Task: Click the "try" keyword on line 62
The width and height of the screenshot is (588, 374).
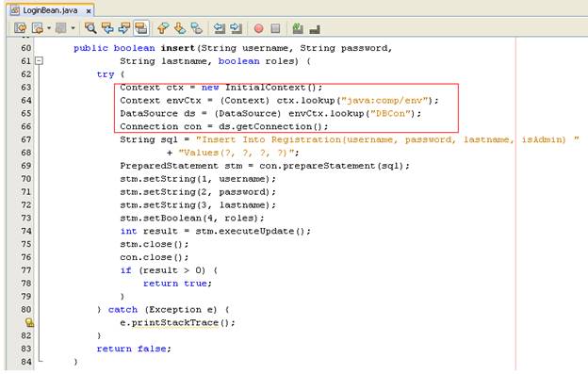Action: (106, 74)
